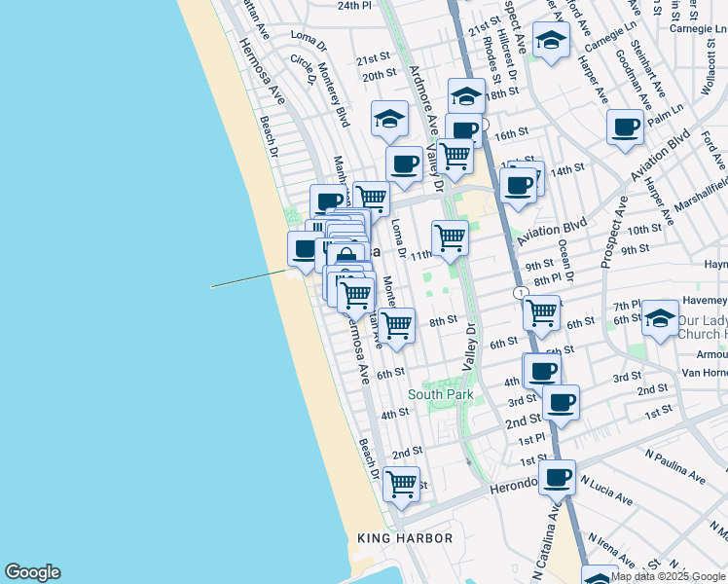Viewport: 728px width, 584px height.
Task: Open the Google logo link
Action: tap(33, 572)
